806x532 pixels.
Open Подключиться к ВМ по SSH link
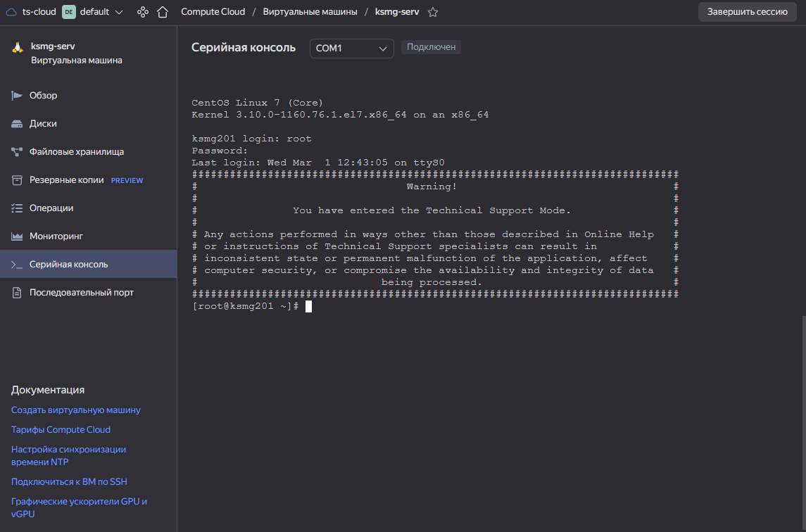click(x=69, y=481)
